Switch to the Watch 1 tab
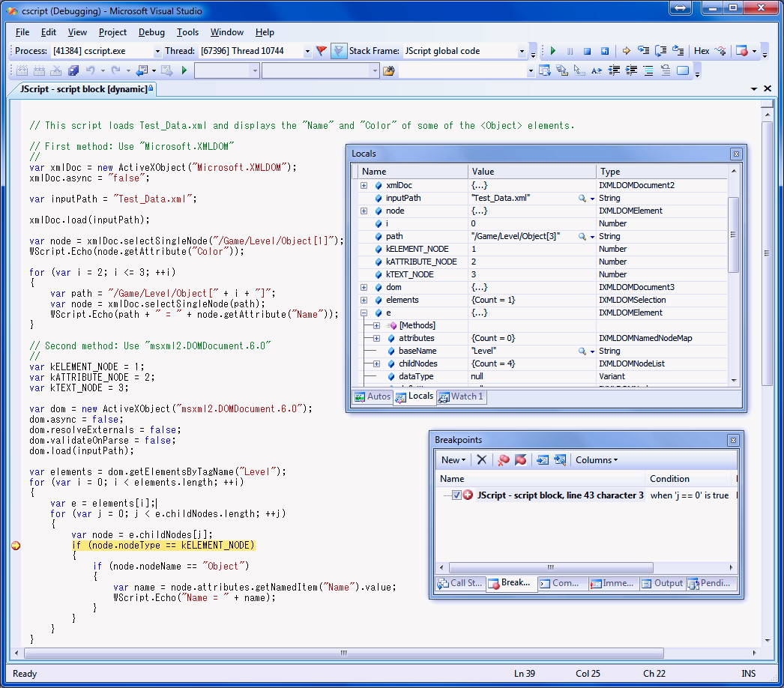784x688 pixels. tap(460, 396)
